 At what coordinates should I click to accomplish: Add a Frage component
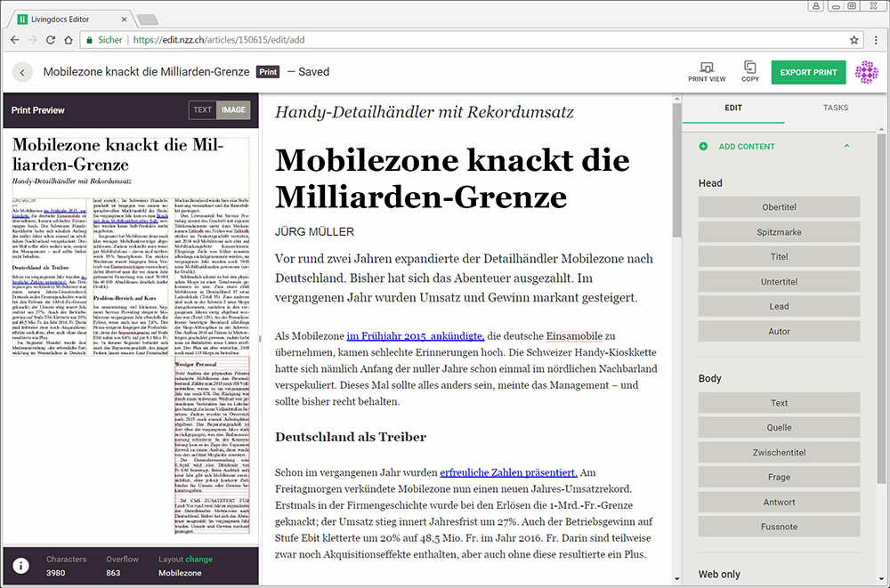(x=779, y=478)
